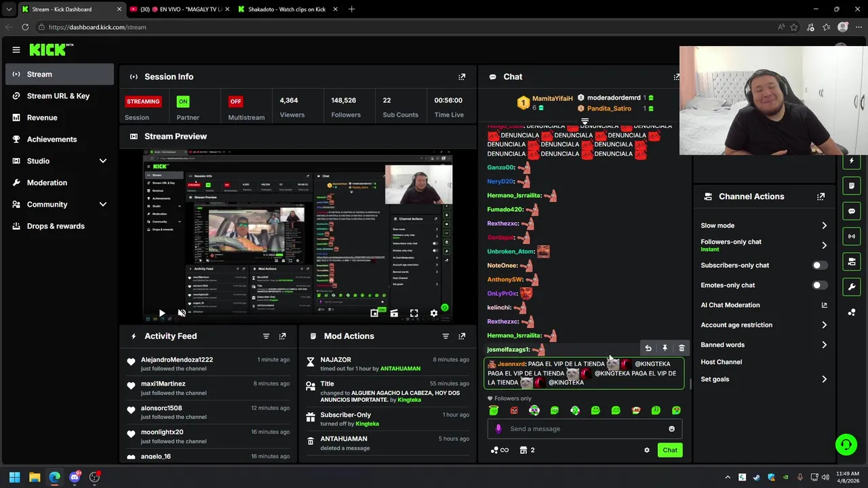Click ANTAHUAMAN link in NAJAZOR timeout entry

coord(400,369)
